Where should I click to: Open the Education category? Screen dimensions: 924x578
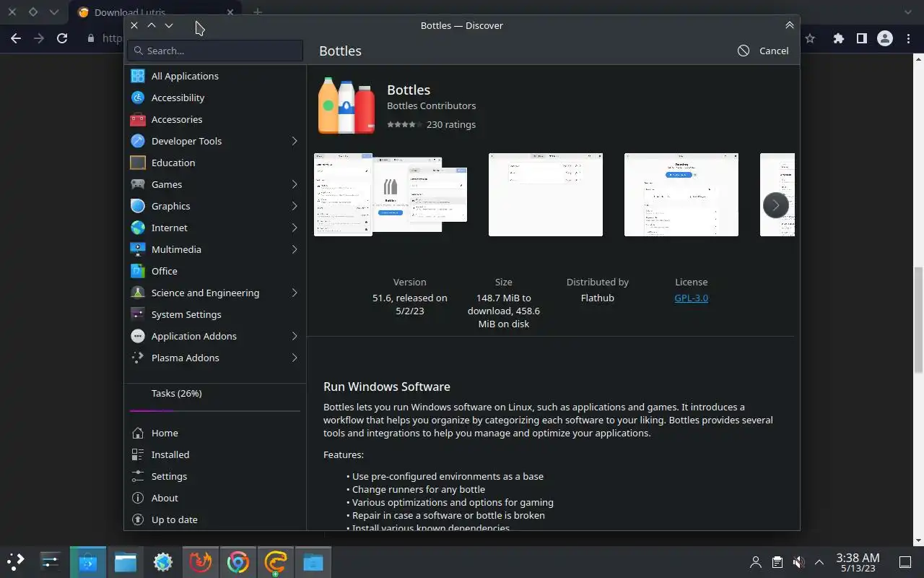point(215,163)
